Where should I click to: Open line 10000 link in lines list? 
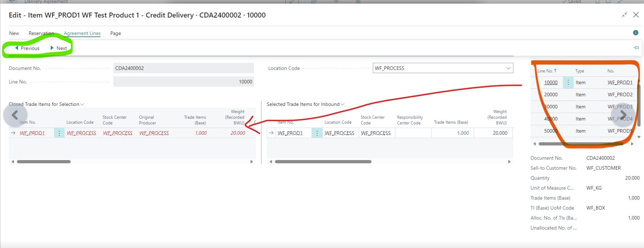(550, 83)
